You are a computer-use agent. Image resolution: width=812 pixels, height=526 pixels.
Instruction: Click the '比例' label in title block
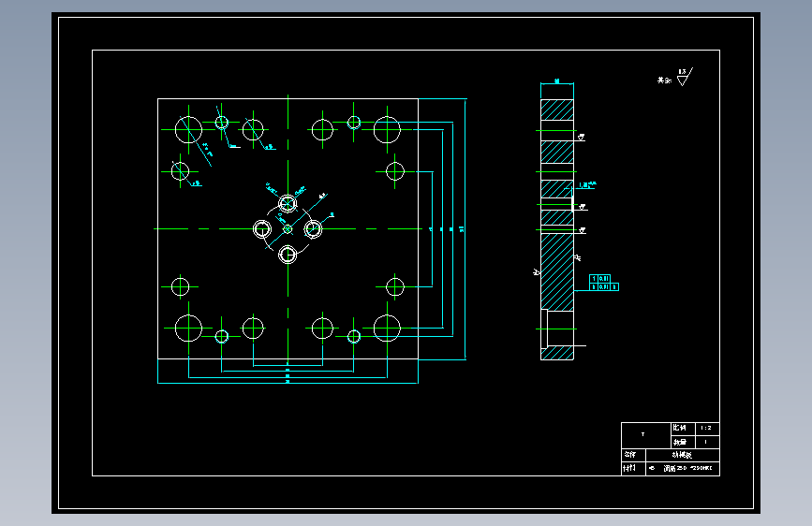tap(679, 428)
